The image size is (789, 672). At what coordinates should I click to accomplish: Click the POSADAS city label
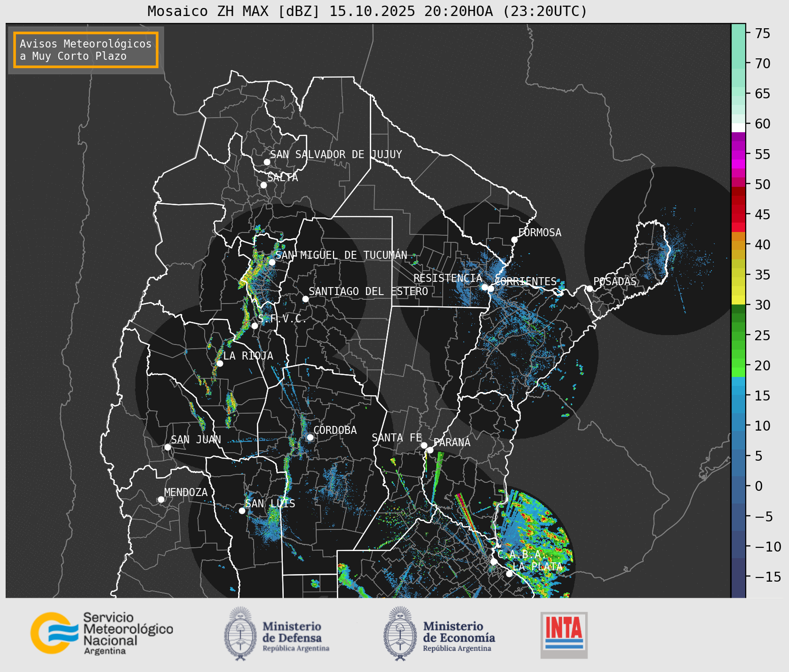pyautogui.click(x=614, y=281)
